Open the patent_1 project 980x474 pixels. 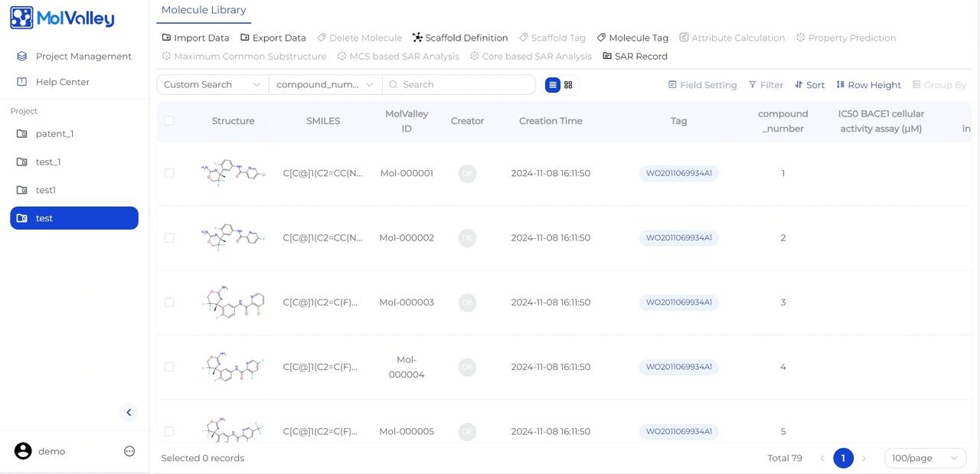54,134
